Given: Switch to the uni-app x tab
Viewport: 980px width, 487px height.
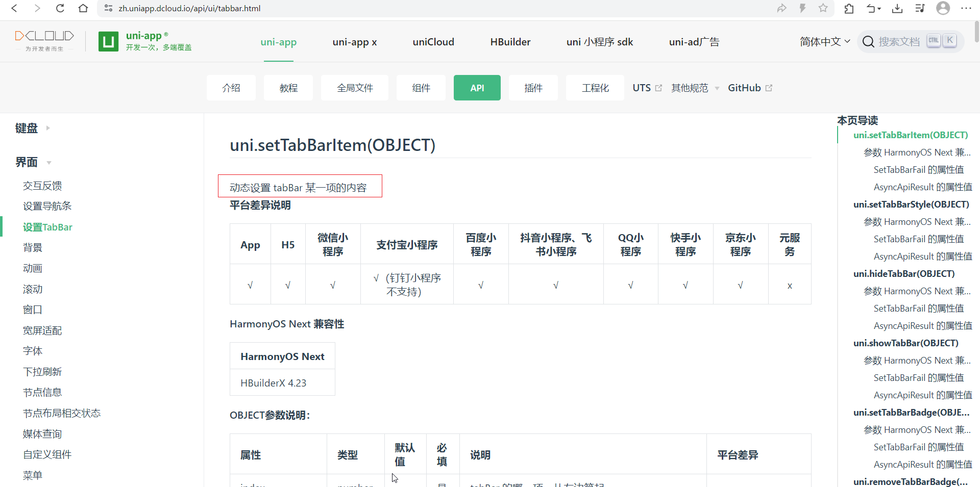Looking at the screenshot, I should click(355, 42).
